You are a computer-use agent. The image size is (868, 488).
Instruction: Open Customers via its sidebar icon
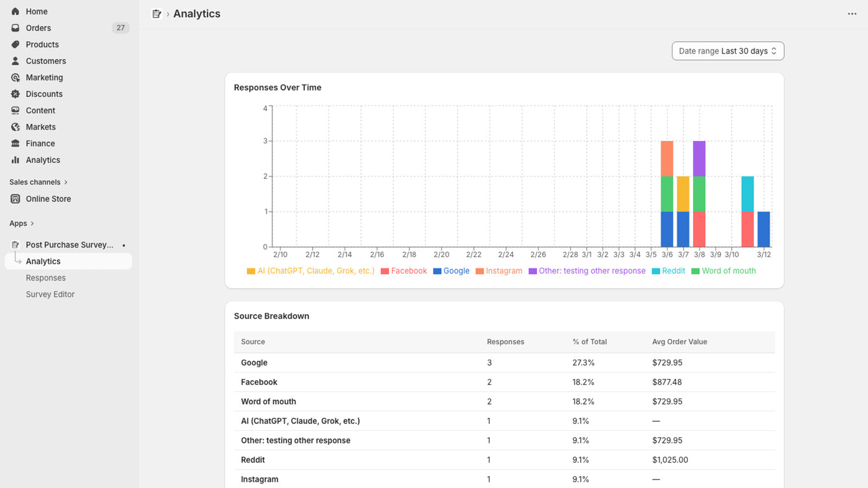click(15, 61)
